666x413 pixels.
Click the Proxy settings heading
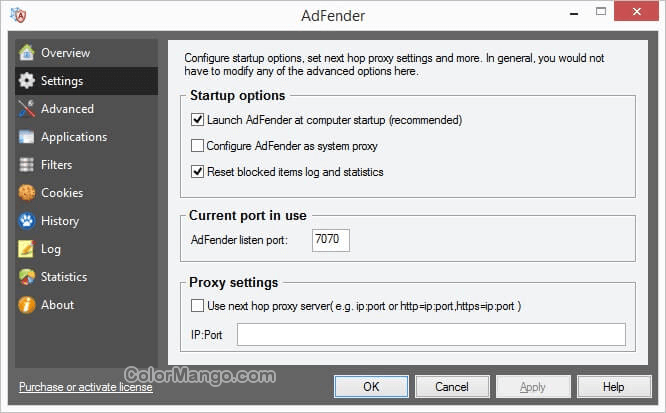pyautogui.click(x=234, y=283)
